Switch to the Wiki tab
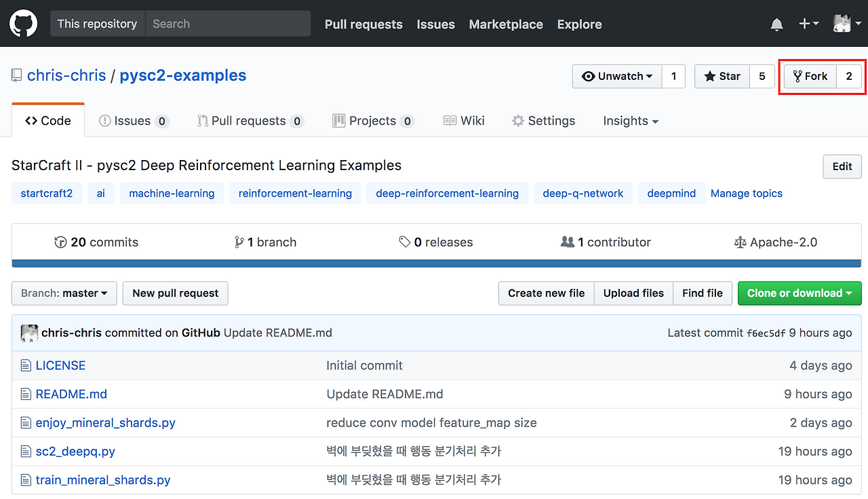This screenshot has width=868, height=499. click(464, 121)
